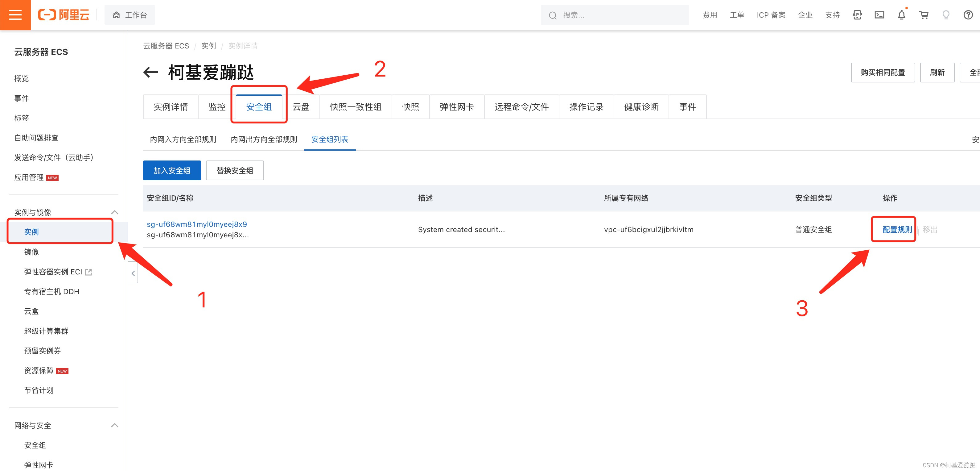This screenshot has height=471, width=980.
Task: Open security group sg-uf68wm81myl0myeej8x9 link
Action: click(197, 224)
